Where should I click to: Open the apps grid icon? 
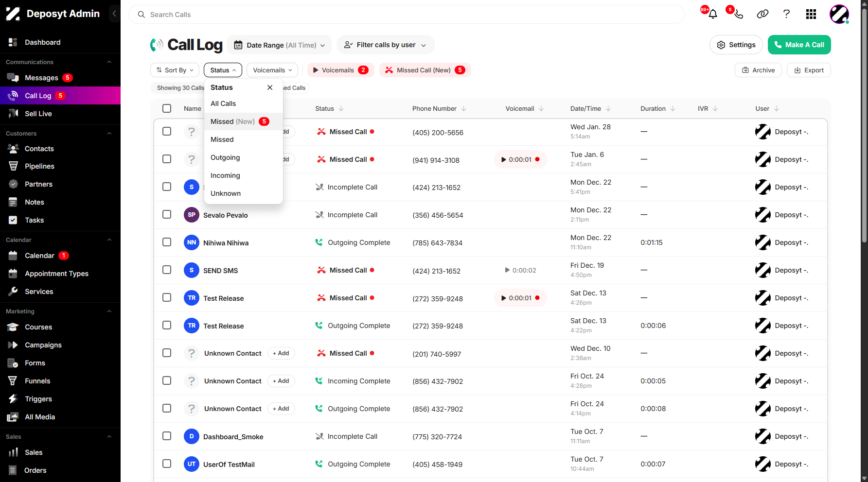[811, 14]
